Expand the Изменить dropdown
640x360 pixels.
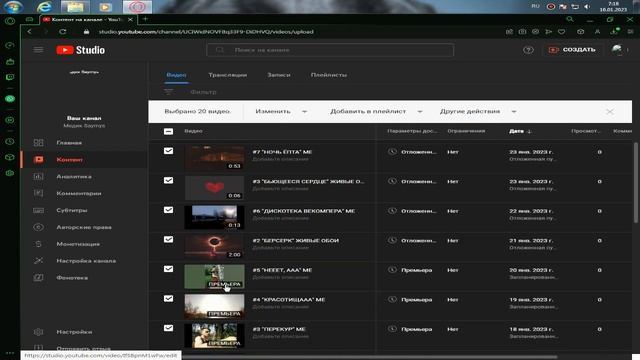coord(281,111)
